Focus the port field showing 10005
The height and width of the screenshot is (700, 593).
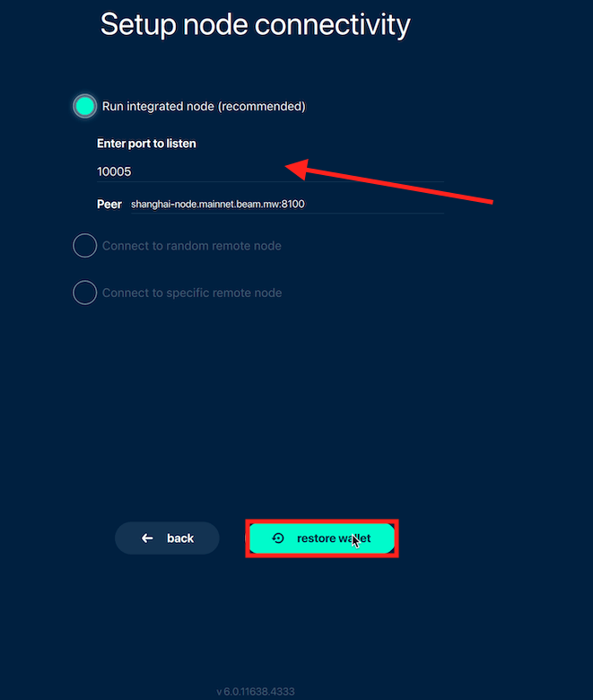270,172
